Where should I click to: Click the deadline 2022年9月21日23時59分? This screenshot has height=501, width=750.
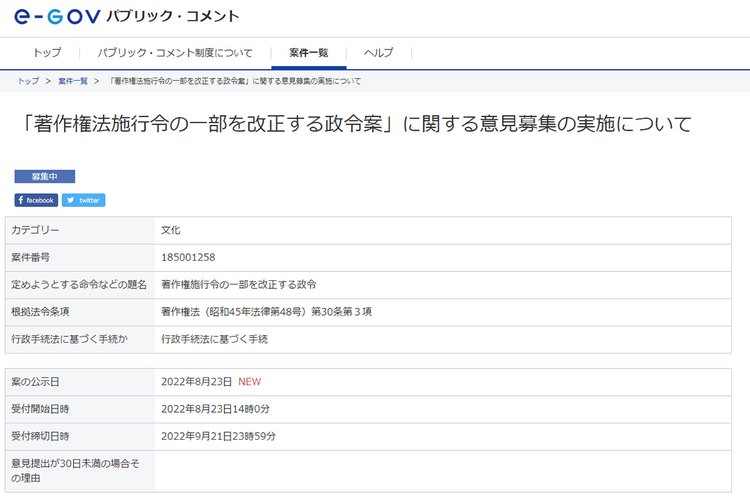[218, 436]
